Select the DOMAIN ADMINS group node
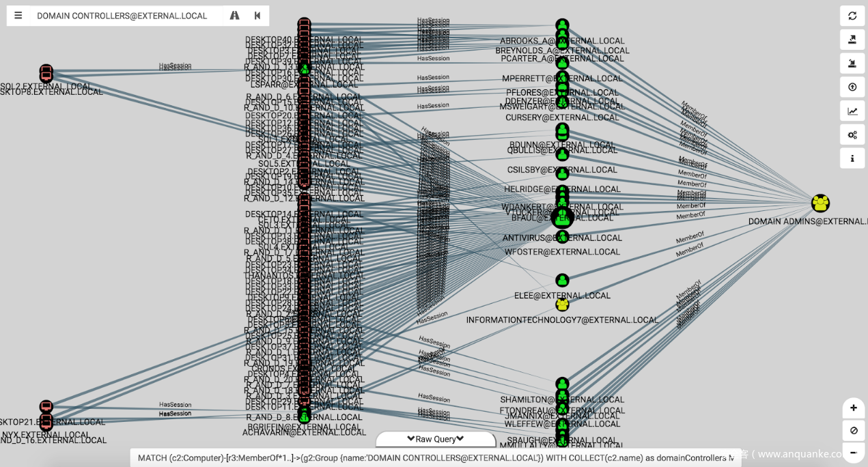Viewport: 868px width, 467px height. tap(820, 203)
